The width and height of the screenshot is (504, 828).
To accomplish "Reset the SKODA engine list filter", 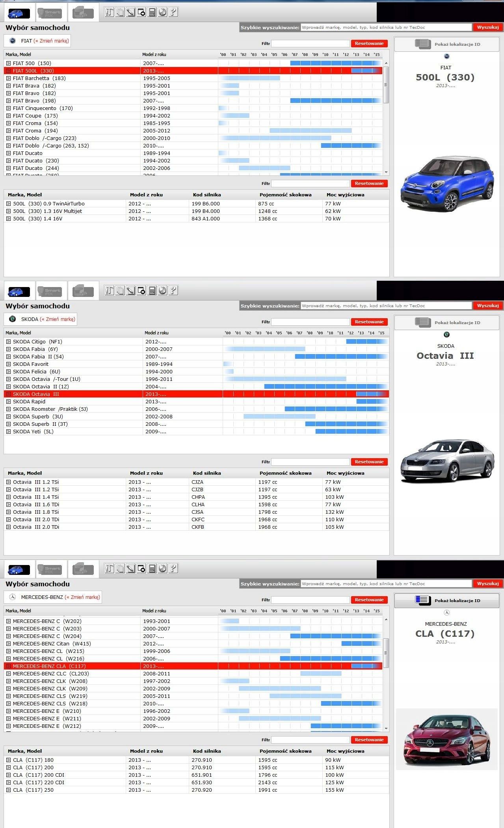I will coord(369,462).
